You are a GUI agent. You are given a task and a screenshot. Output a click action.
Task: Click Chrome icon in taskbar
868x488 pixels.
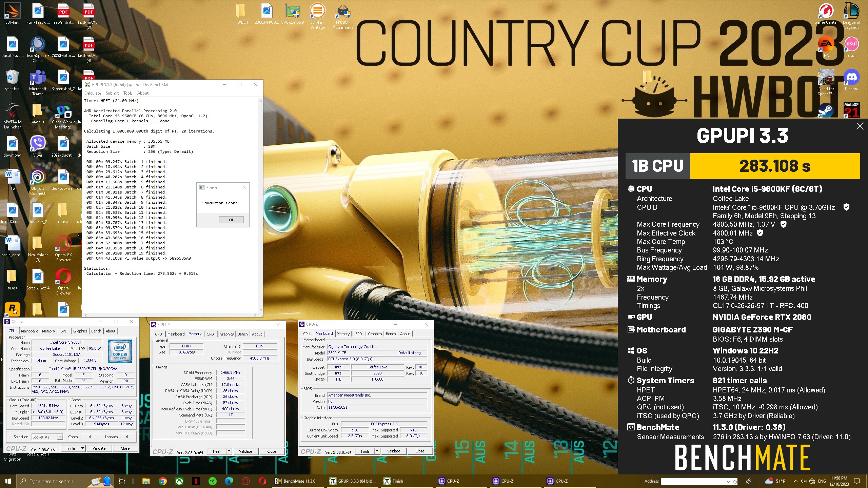pos(162,481)
